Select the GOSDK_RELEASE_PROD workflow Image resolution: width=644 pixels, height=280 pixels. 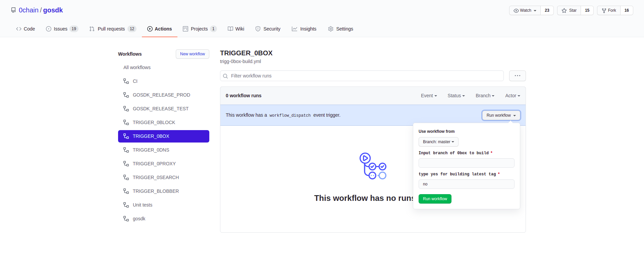click(164, 95)
